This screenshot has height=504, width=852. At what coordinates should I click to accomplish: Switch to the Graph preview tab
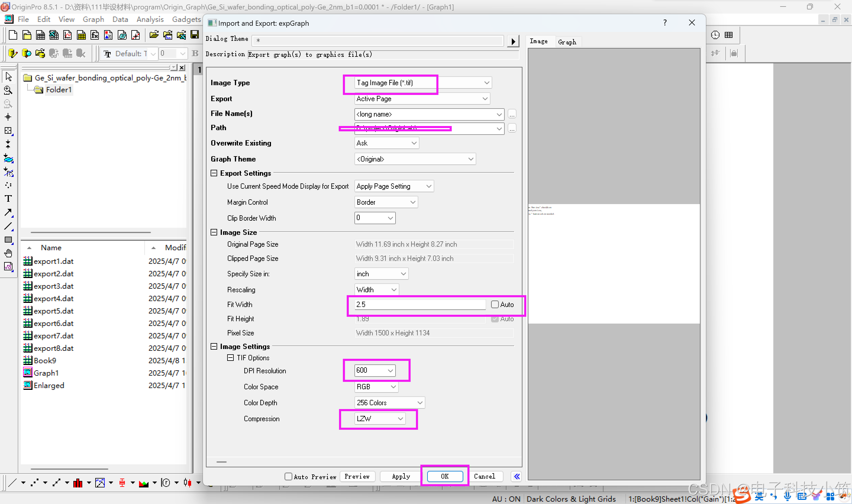coord(567,42)
